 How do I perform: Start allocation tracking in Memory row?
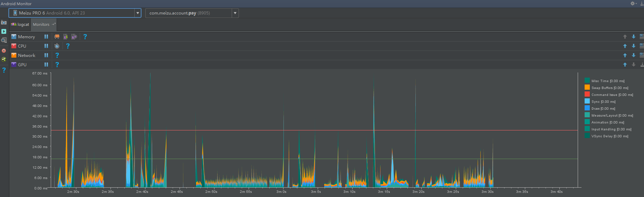pyautogui.click(x=74, y=37)
